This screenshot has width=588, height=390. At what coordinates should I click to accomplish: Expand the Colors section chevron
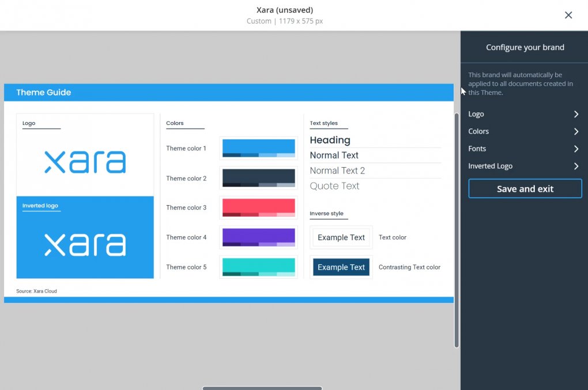pos(576,131)
